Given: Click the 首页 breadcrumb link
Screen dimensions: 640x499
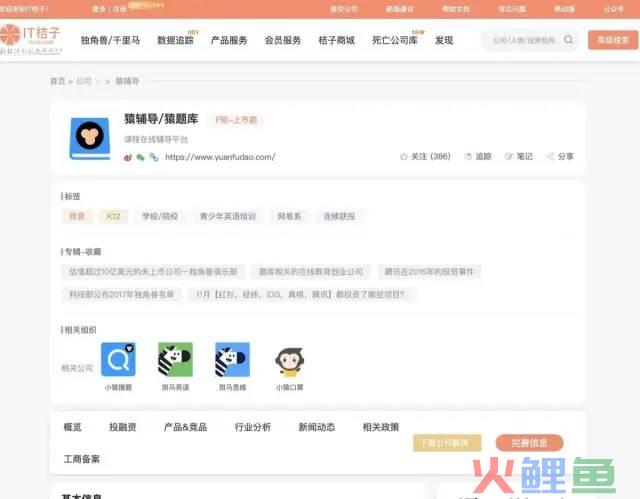Looking at the screenshot, I should pos(58,81).
